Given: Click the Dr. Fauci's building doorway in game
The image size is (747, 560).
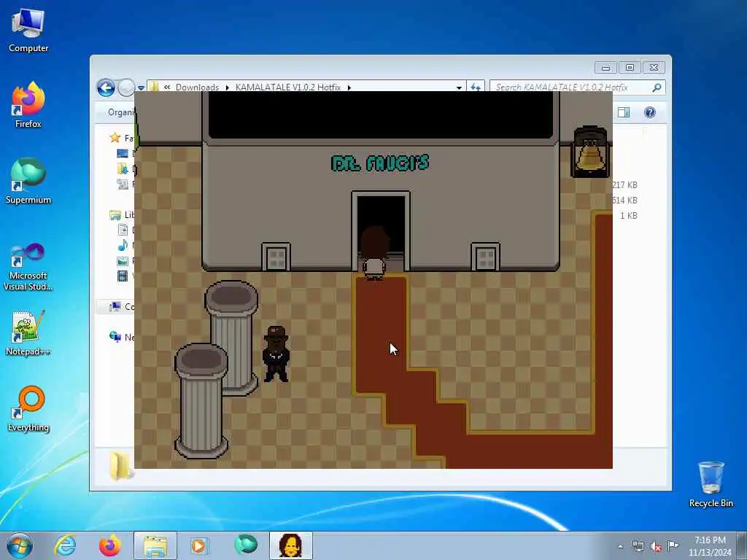Looking at the screenshot, I should [381, 233].
